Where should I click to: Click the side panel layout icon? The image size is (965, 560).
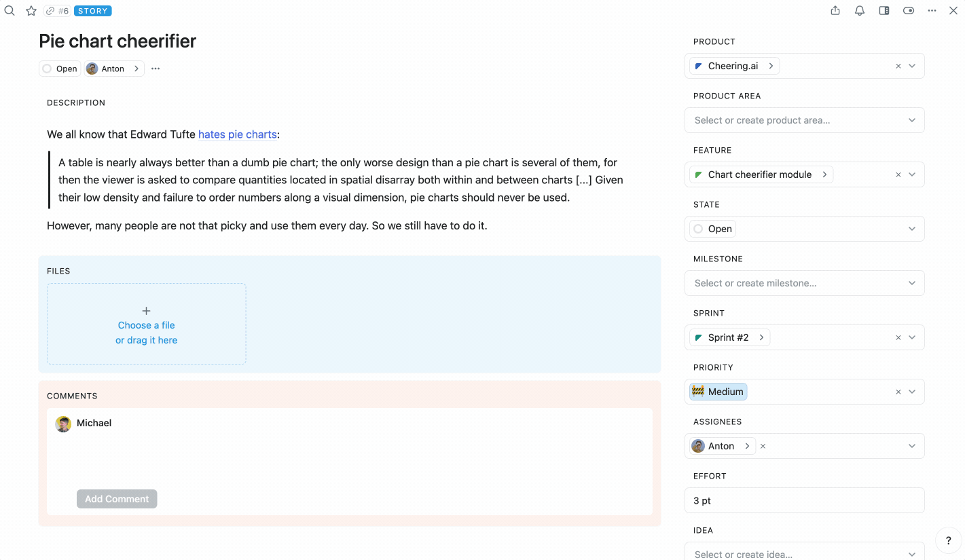[884, 11]
